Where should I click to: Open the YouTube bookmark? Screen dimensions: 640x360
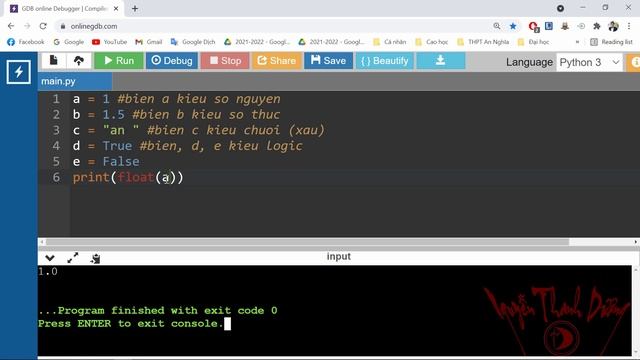(109, 42)
